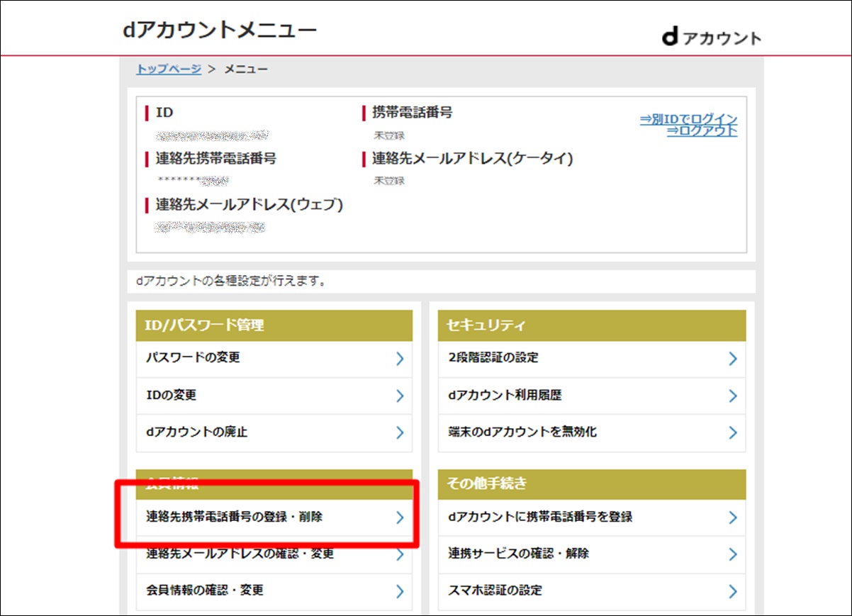Click chevron arrow beside IDの変更
The height and width of the screenshot is (616, 852).
tap(400, 396)
